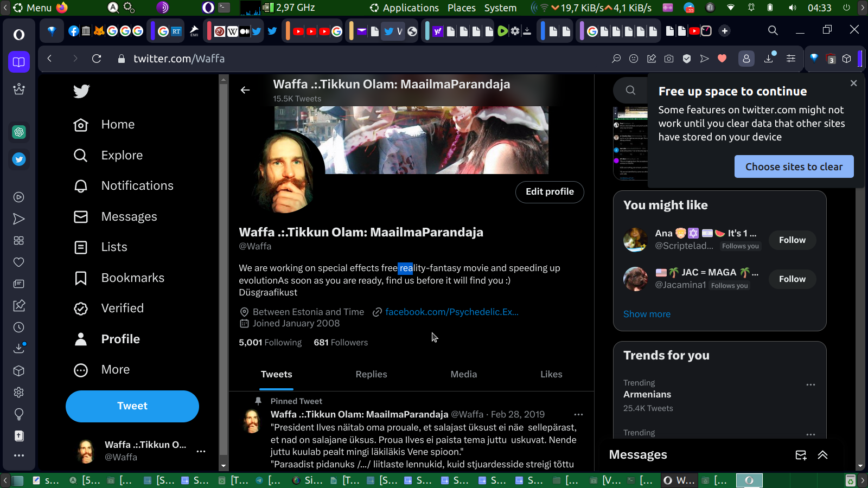The image size is (868, 488).
Task: Take a snapshot with the camera icon
Action: click(x=669, y=59)
